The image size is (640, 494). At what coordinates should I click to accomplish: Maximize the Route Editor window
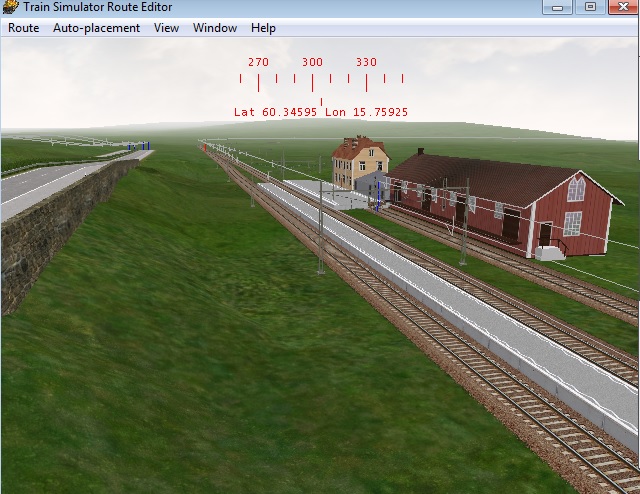[x=590, y=7]
